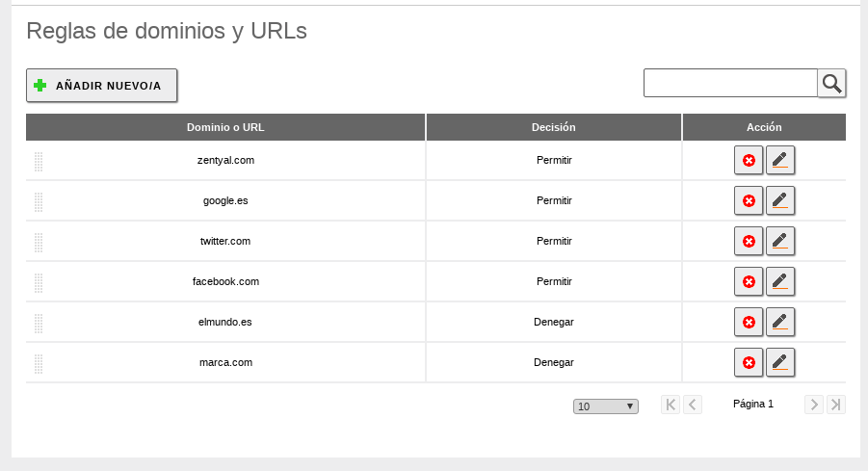This screenshot has height=471, width=868.
Task: Focus the search input field
Action: [x=730, y=83]
